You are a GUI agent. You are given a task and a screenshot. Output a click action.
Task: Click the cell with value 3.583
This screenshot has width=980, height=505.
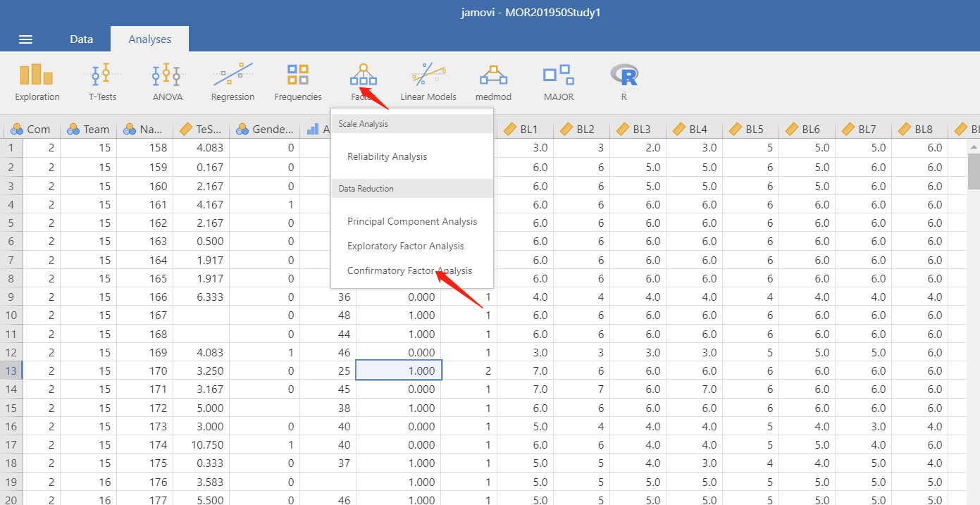point(201,482)
